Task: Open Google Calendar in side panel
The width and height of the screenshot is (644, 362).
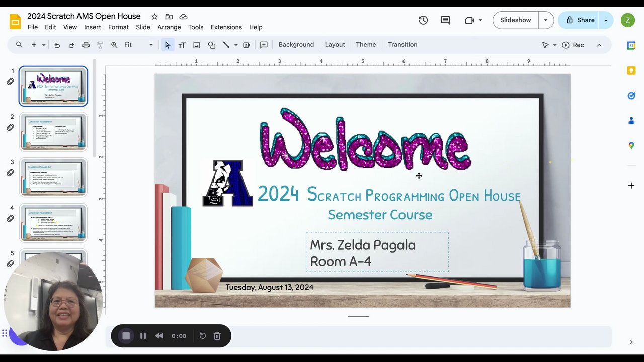Action: (631, 46)
